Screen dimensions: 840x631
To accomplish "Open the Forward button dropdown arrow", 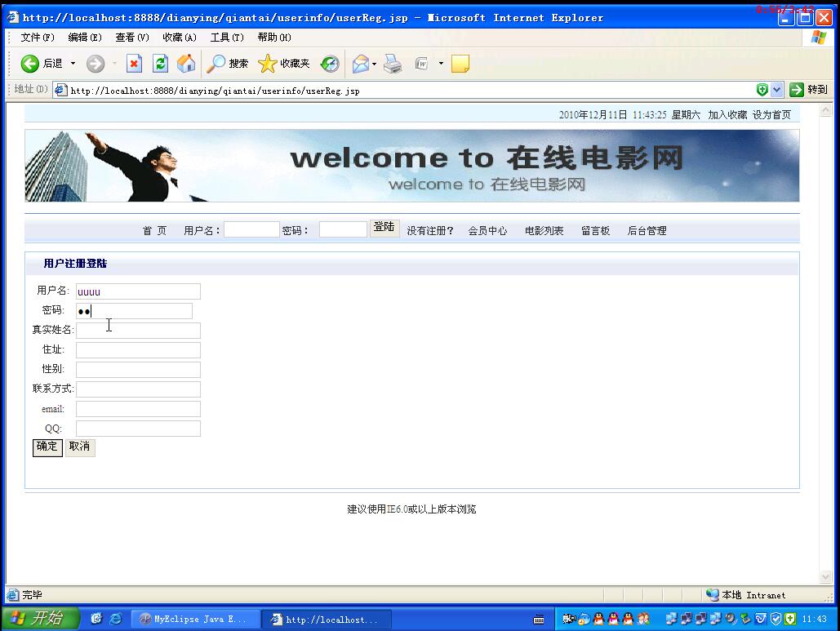I will [x=114, y=64].
